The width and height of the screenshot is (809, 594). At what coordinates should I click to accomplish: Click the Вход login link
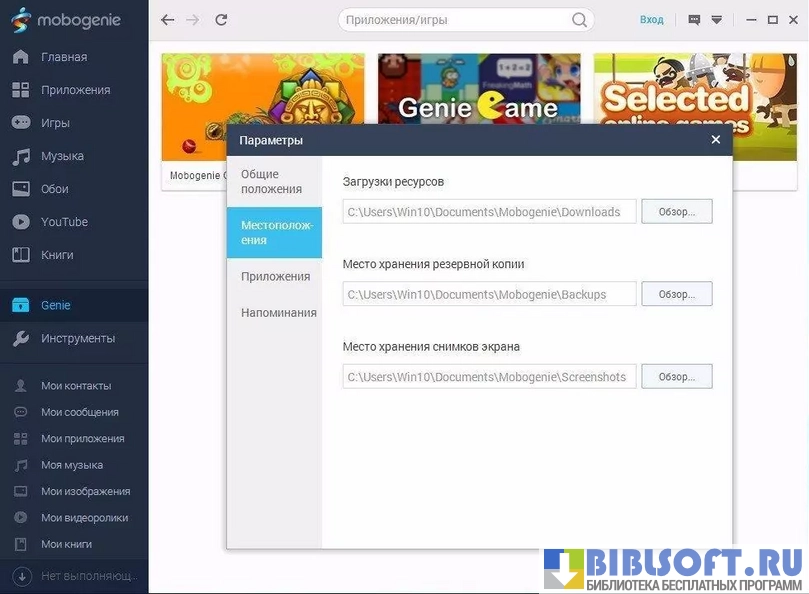pos(651,20)
